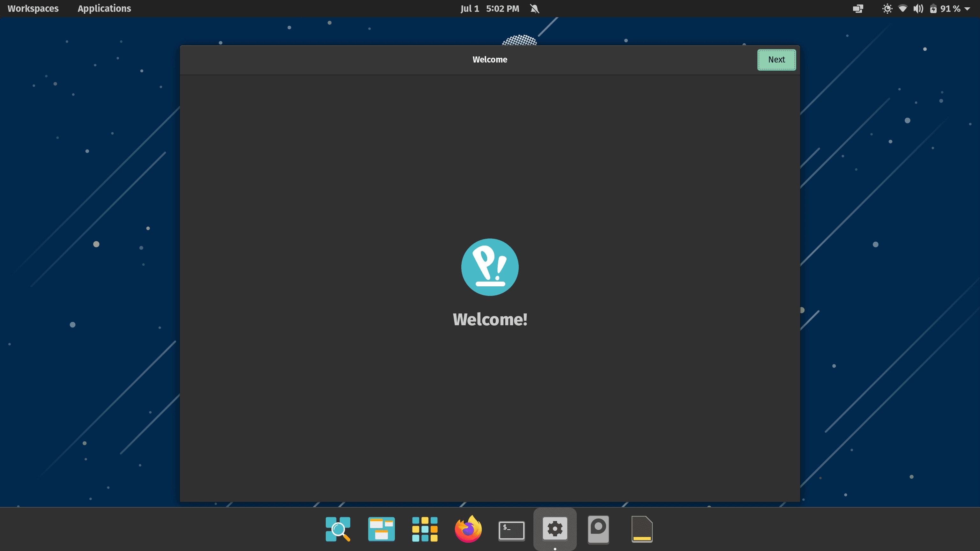
Task: Click the Welcome title in header bar
Action: (490, 60)
